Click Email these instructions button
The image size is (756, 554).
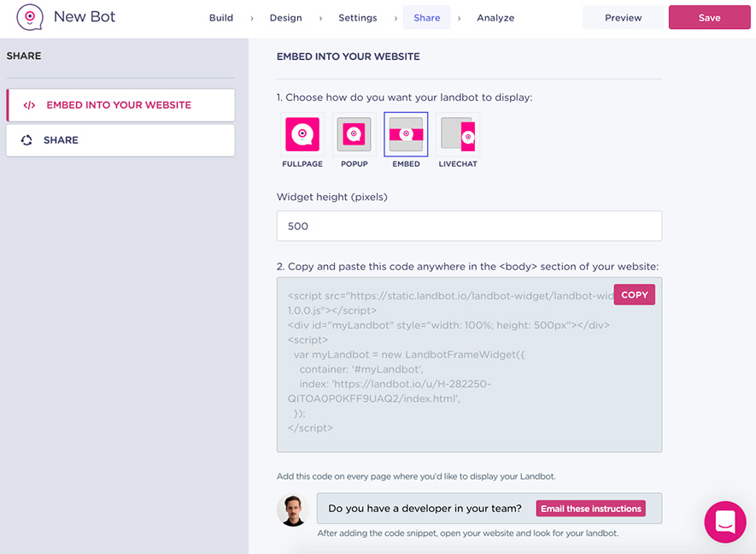(590, 509)
